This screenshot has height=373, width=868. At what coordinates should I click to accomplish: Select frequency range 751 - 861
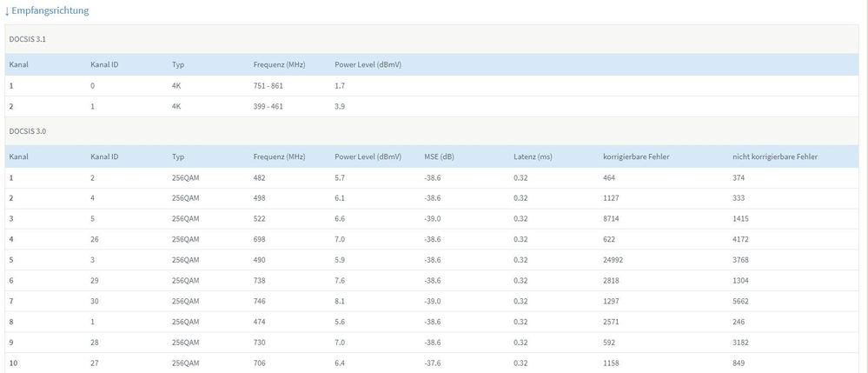(268, 86)
